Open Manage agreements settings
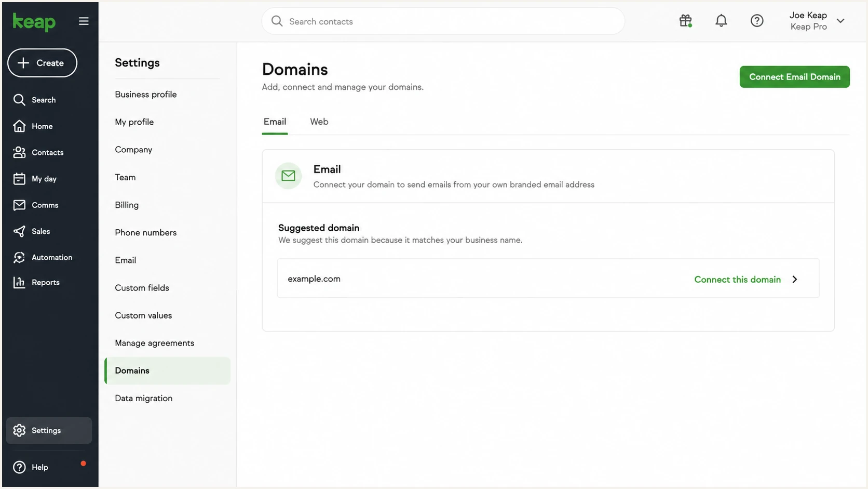Screen dimensions: 868x489 point(155,343)
